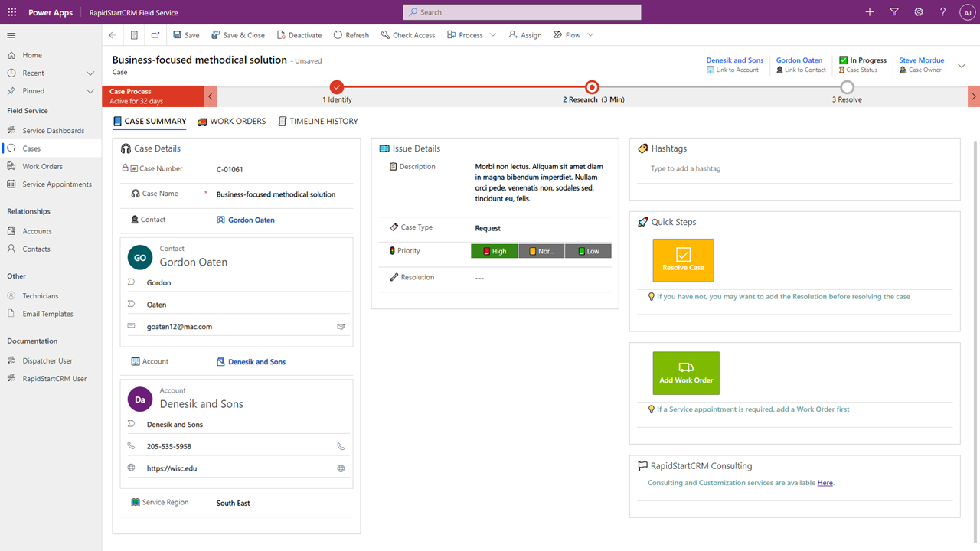Expand the Flow dropdown chevron
980x551 pixels.
pos(590,35)
